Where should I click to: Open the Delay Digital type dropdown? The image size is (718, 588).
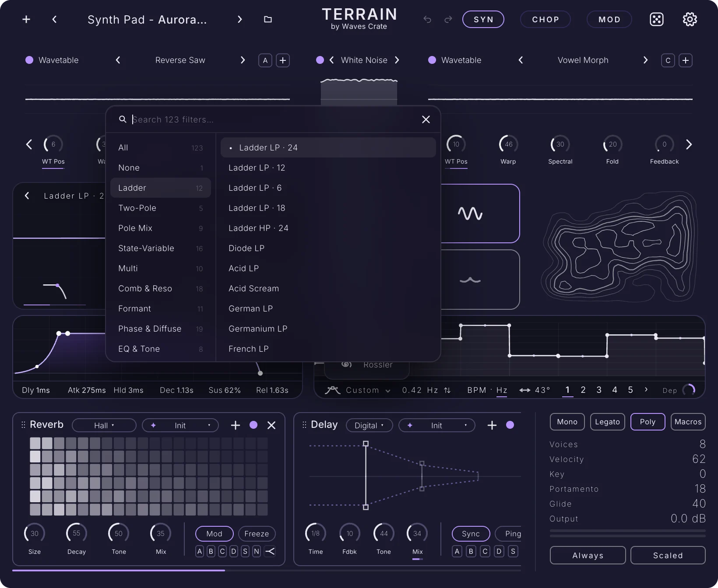coord(369,425)
